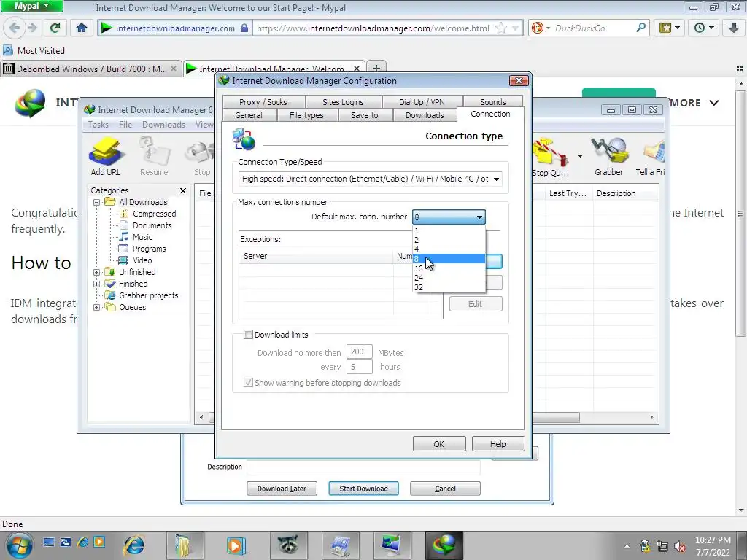The image size is (747, 560).
Task: Open the browser downloads arrow icon
Action: click(x=734, y=28)
